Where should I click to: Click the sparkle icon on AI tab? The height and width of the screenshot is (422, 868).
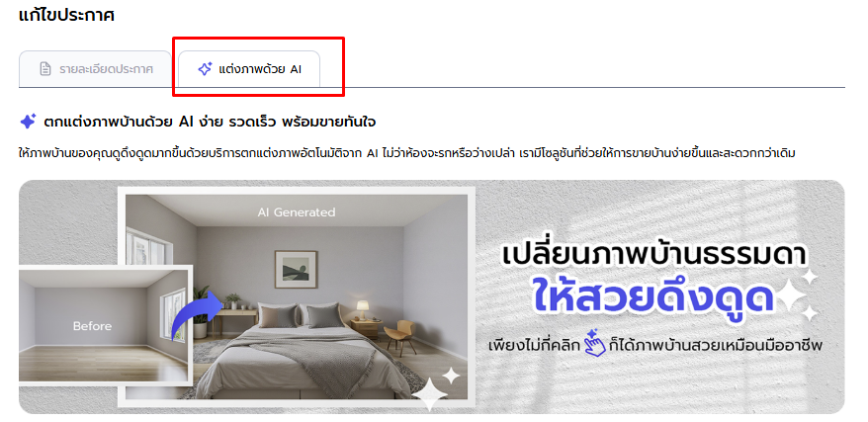(205, 69)
